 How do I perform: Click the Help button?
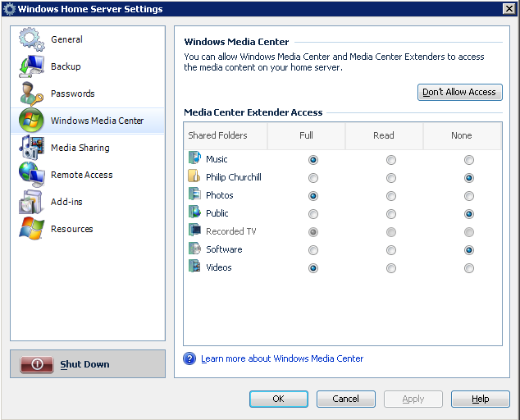coord(480,399)
